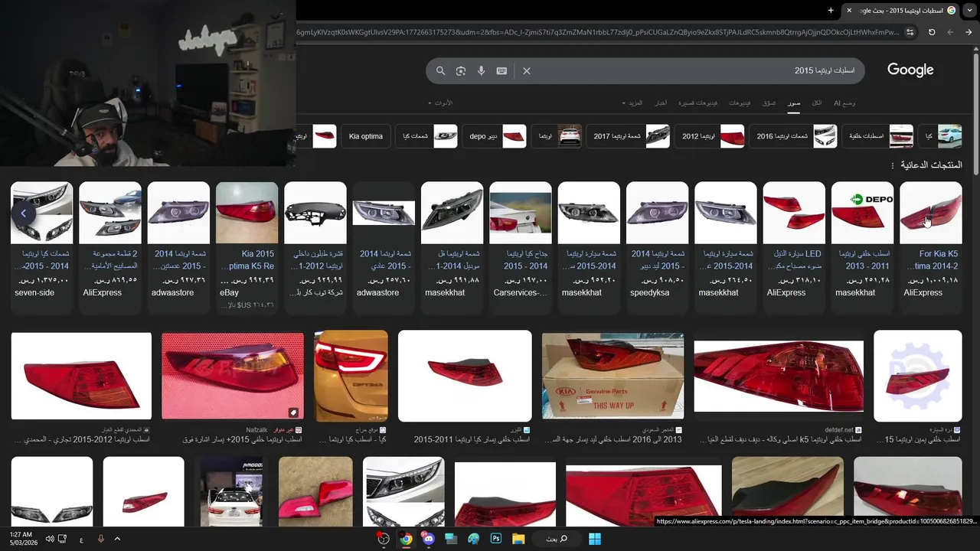The image size is (980, 551).
Task: Open the DEPO tail light masekkhat product
Action: pos(862,248)
